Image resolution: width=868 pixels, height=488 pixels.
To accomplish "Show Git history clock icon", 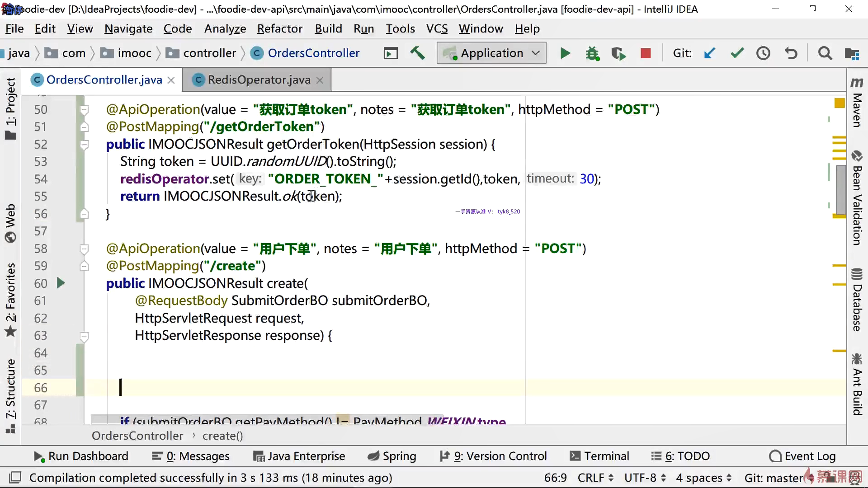I will (763, 53).
